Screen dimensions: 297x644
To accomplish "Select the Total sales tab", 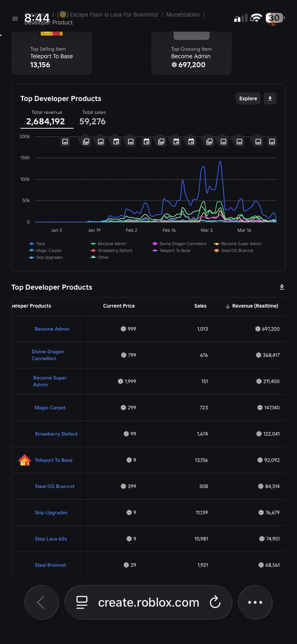I will point(94,118).
